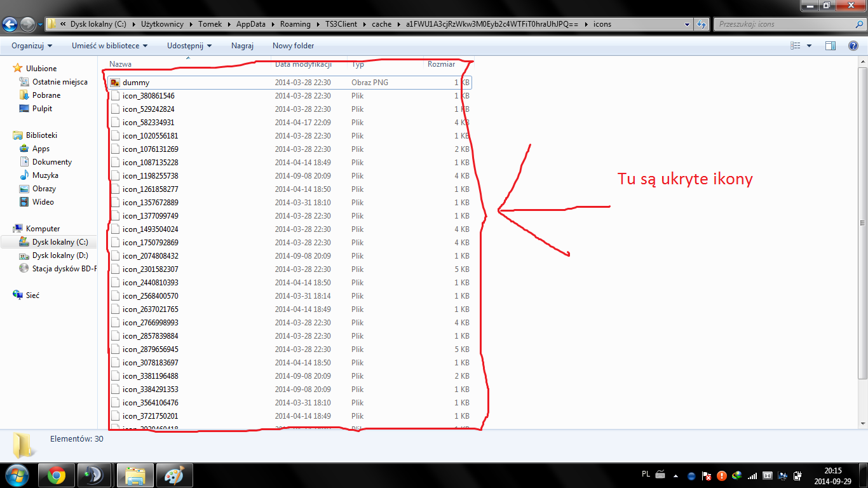This screenshot has height=488, width=868.
Task: Open the Umieść w bibliotece dropdown
Action: pyautogui.click(x=109, y=46)
